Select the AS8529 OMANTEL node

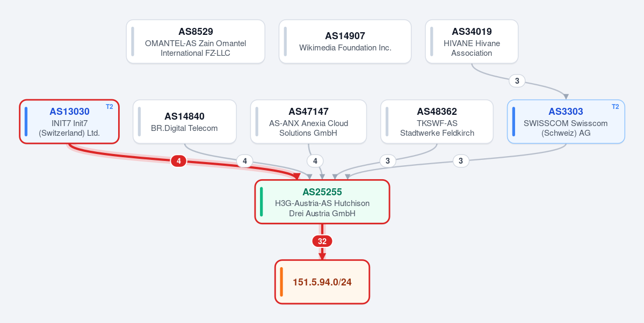[x=196, y=41]
